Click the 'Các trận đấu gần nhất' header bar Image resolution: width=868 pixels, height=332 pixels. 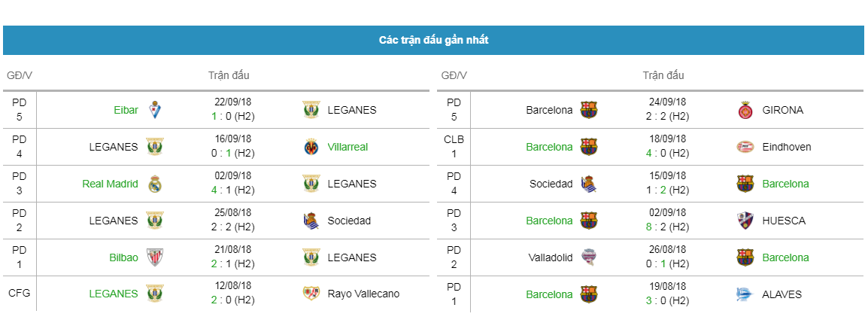(x=433, y=40)
